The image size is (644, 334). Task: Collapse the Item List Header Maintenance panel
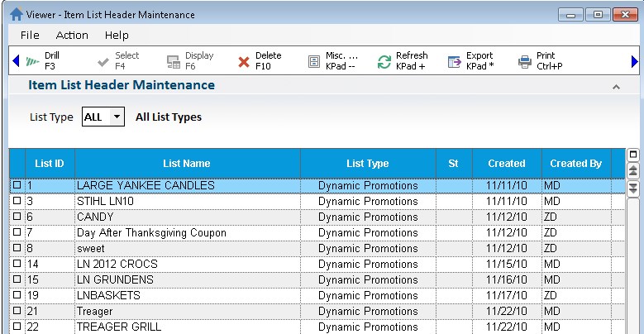(x=615, y=87)
